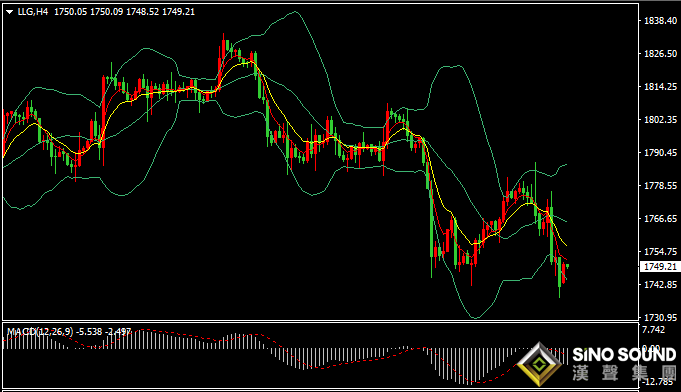Click the 1814.25 price scale label
Screen dimensions: 681x392
tap(660, 87)
